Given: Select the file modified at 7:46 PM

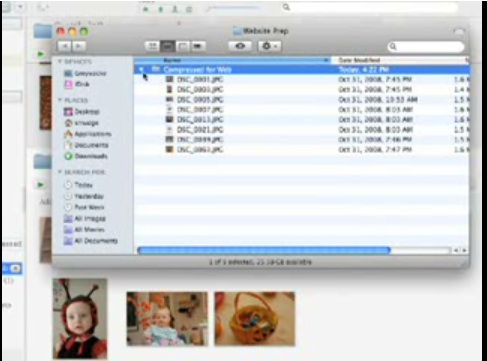Looking at the screenshot, I should tap(302, 139).
